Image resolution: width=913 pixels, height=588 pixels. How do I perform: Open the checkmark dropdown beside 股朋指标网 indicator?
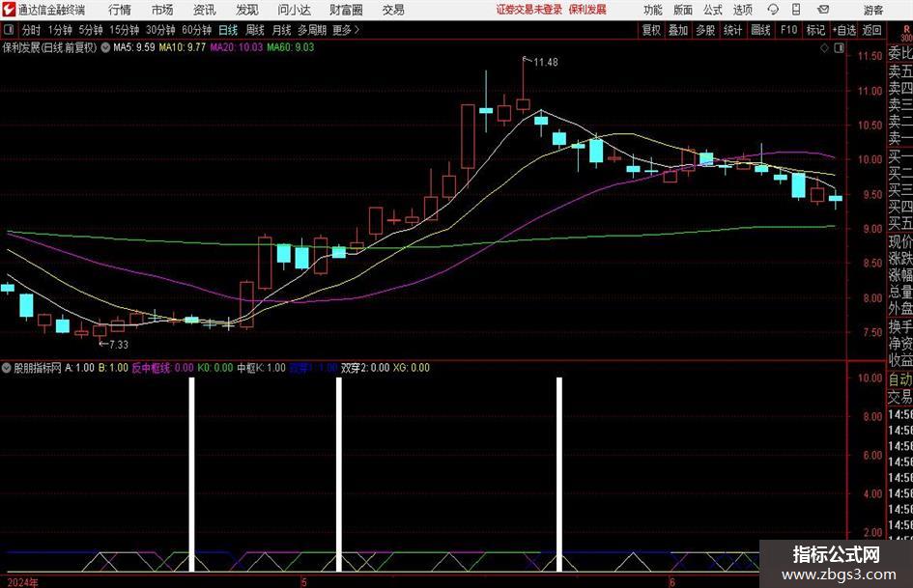tap(7, 368)
